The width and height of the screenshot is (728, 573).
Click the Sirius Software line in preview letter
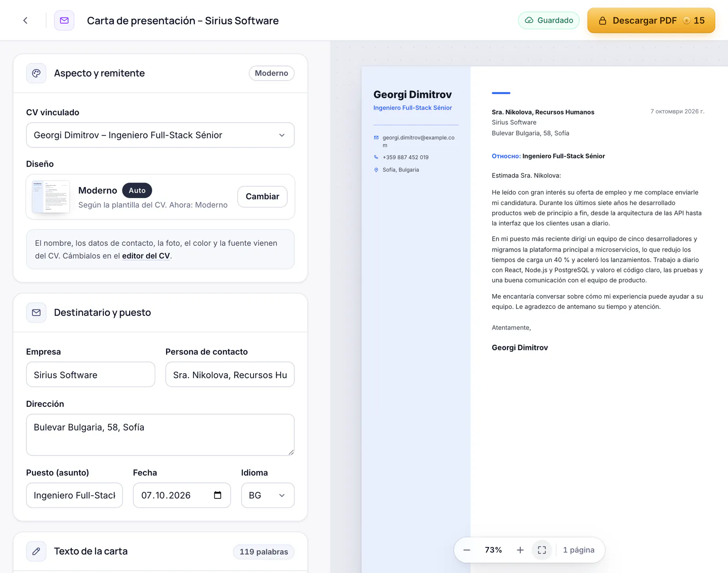(514, 122)
